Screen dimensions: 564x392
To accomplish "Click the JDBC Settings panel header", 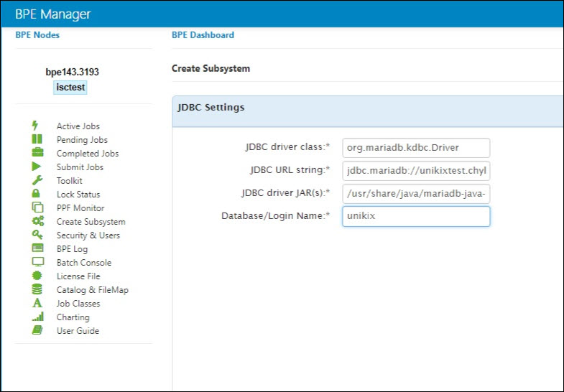I will [x=368, y=111].
